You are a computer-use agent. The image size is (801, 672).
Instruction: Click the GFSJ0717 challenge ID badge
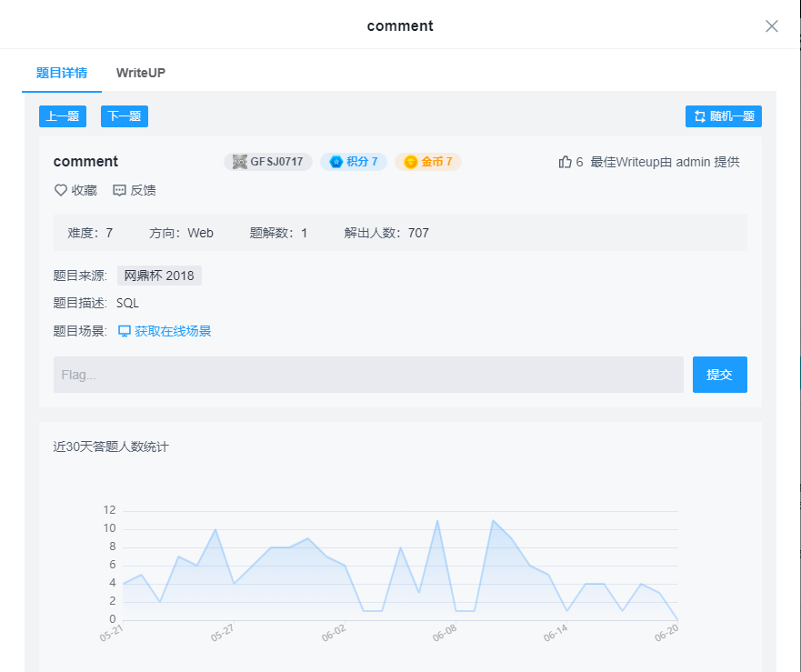point(268,162)
